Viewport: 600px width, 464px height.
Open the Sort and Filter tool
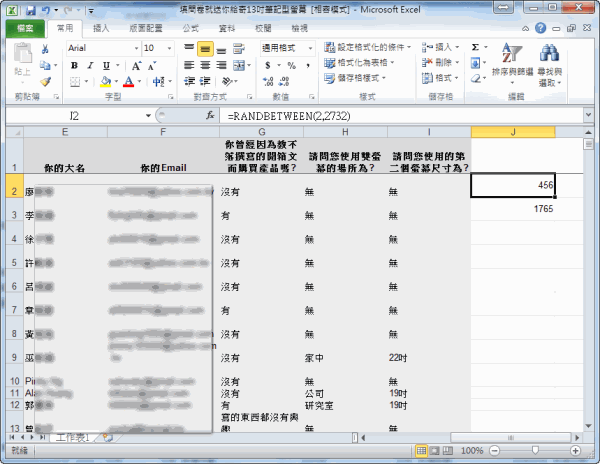tap(512, 64)
